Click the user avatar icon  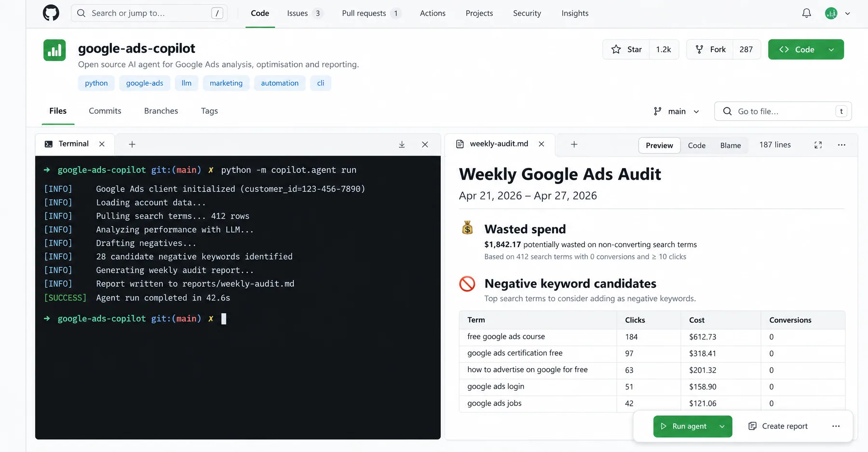click(831, 13)
